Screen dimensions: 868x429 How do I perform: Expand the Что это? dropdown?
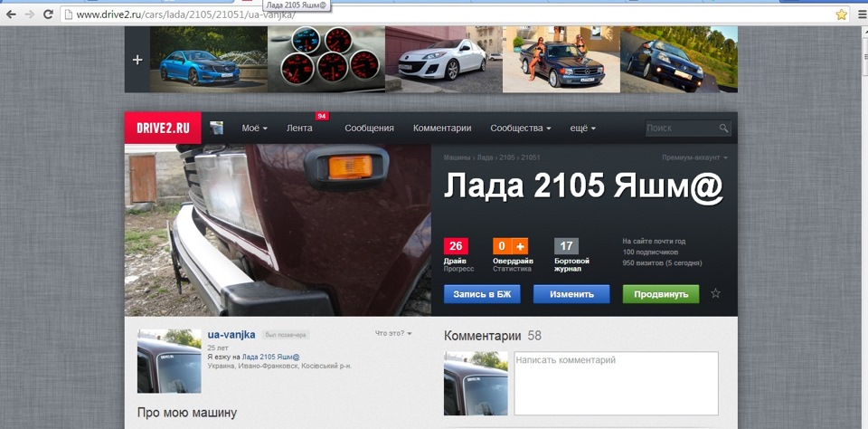coord(393,333)
